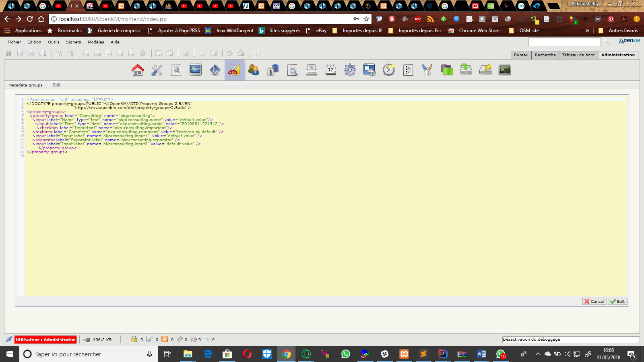Screen dimensions: 644x362
Task: Click the Metadata groups breadcrumb link
Action: click(25, 85)
